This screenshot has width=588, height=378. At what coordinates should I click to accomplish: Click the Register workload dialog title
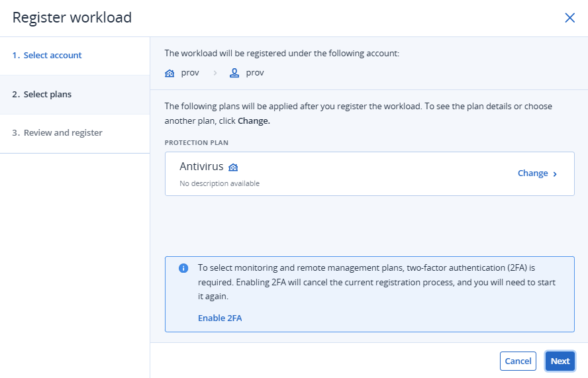click(72, 18)
